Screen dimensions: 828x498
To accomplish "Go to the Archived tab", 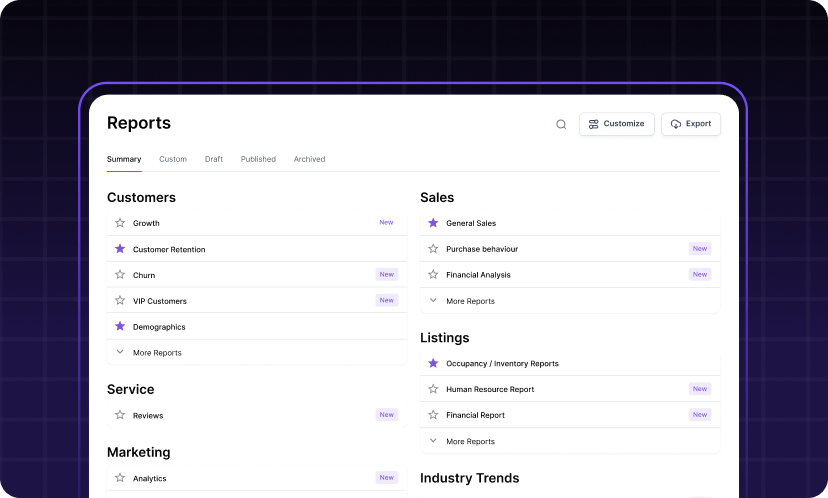I will [x=309, y=159].
